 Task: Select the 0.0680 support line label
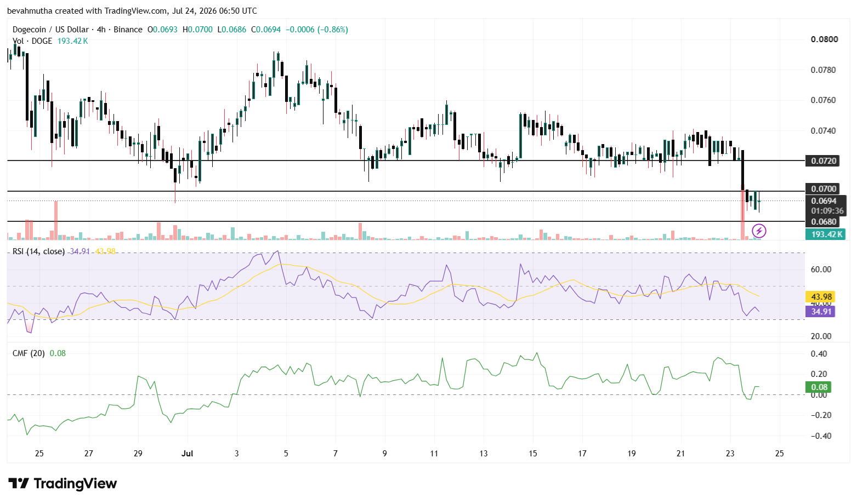(x=824, y=222)
